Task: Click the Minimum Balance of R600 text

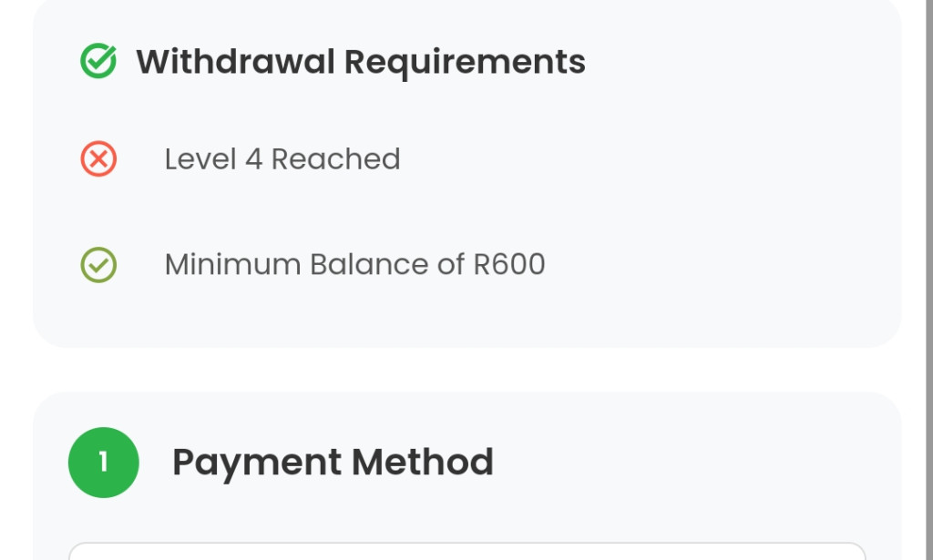Action: click(354, 265)
